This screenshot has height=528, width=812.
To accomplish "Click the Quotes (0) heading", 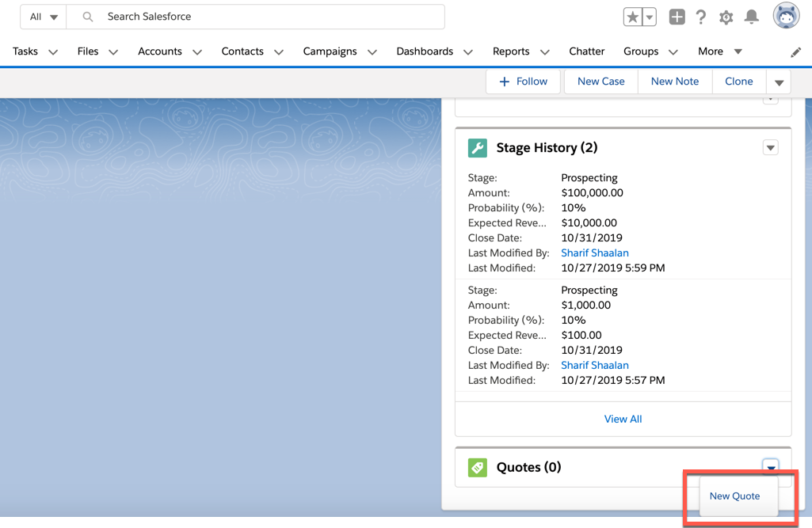I will pos(528,467).
